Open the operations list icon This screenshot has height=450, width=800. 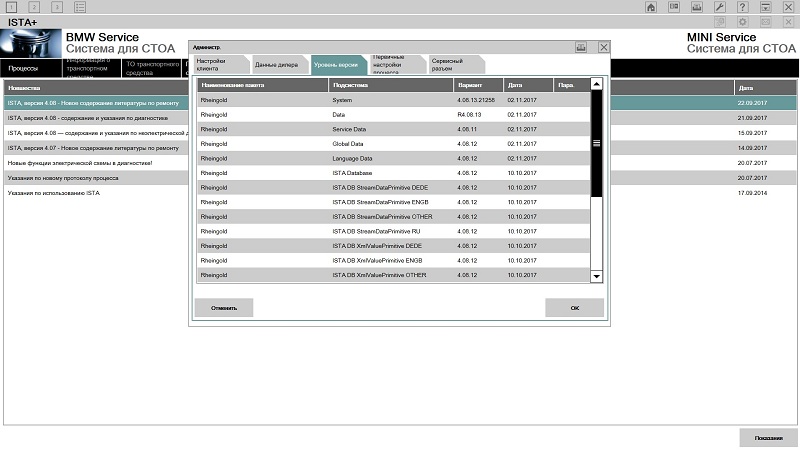pyautogui.click(x=80, y=7)
